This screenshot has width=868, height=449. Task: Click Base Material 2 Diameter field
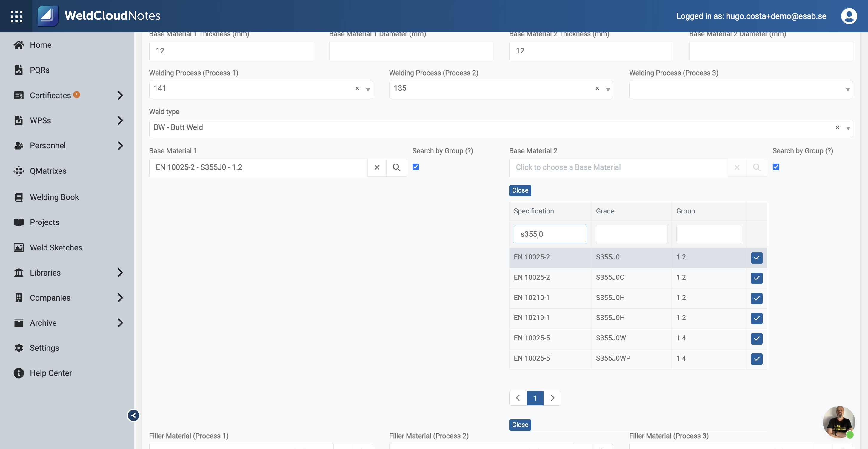(771, 51)
